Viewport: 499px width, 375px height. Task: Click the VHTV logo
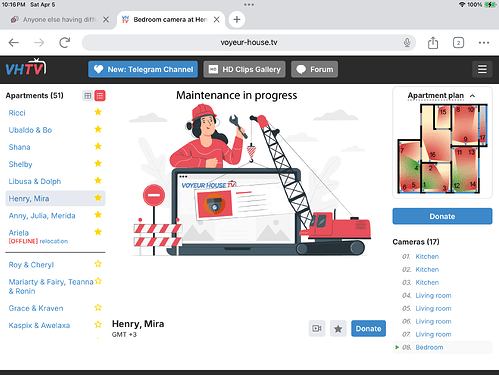pyautogui.click(x=26, y=67)
